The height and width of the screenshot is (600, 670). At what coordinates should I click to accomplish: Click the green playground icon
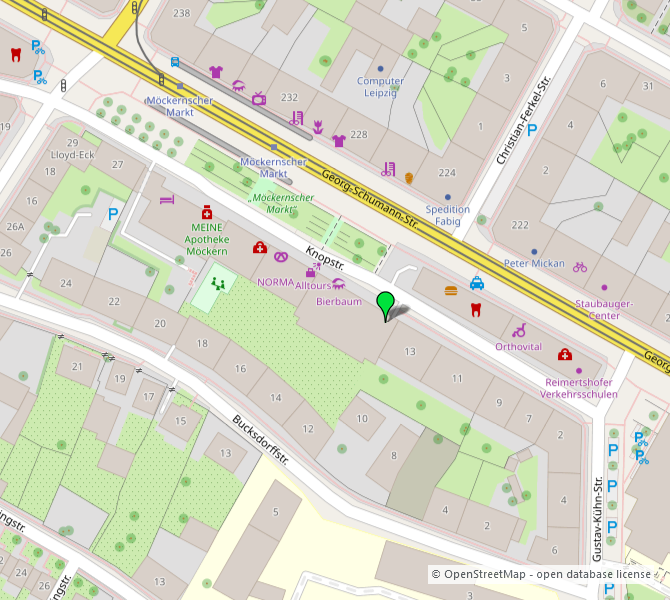218,284
